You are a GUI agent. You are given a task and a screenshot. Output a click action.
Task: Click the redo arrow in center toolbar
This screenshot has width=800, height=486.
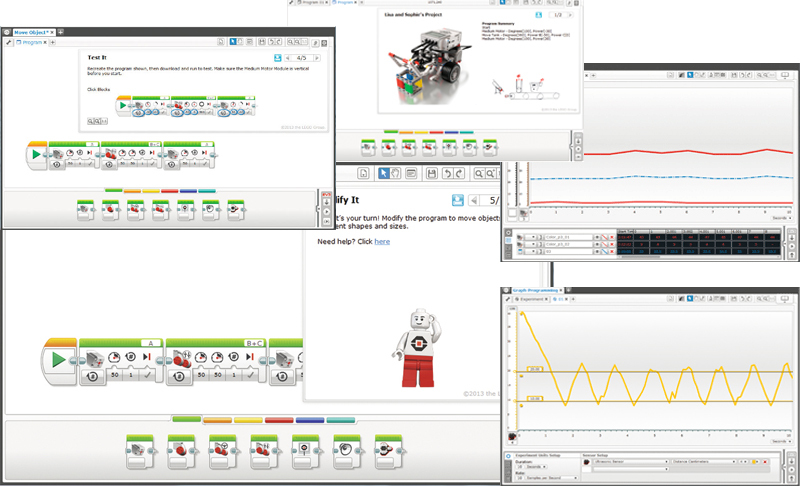(x=459, y=173)
